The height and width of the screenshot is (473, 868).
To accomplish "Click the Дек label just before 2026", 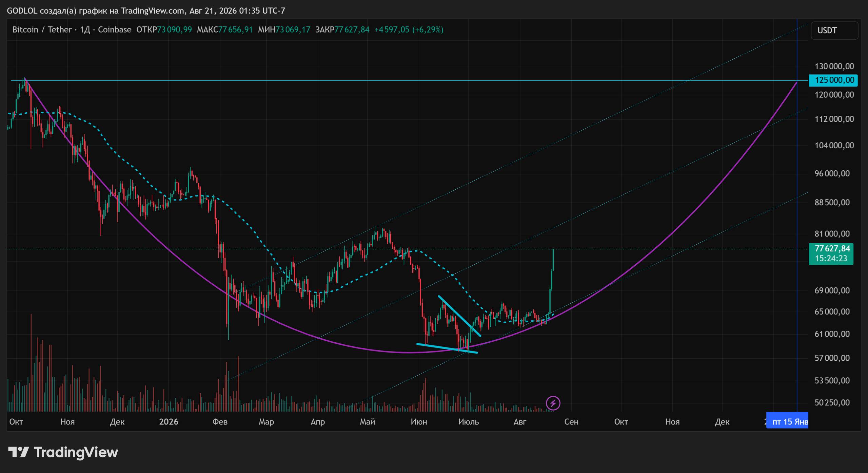I will point(117,422).
